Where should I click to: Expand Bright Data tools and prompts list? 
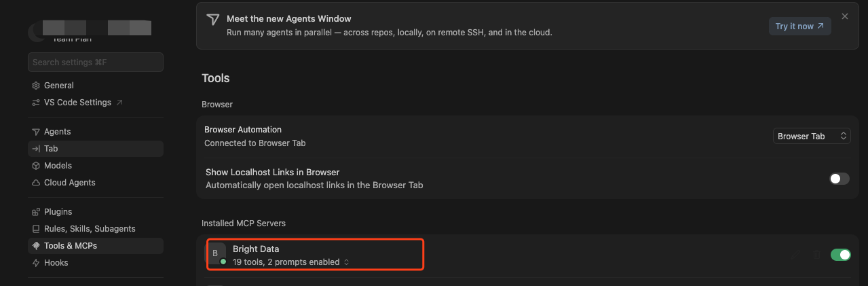291,262
